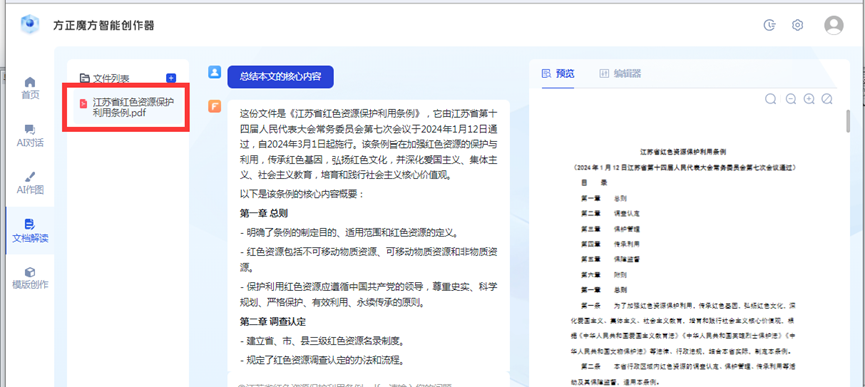Click the 首页 house icon in the sidebar
865x387 pixels.
(x=30, y=82)
